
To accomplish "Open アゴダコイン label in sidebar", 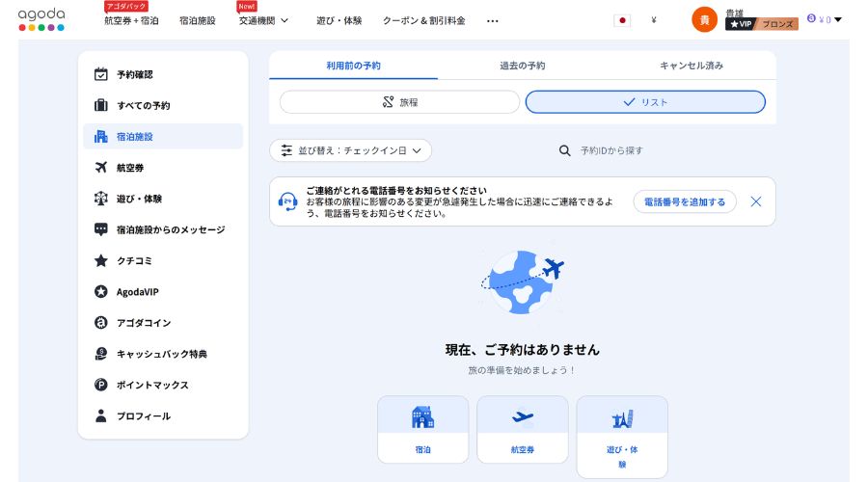I will coord(144,322).
